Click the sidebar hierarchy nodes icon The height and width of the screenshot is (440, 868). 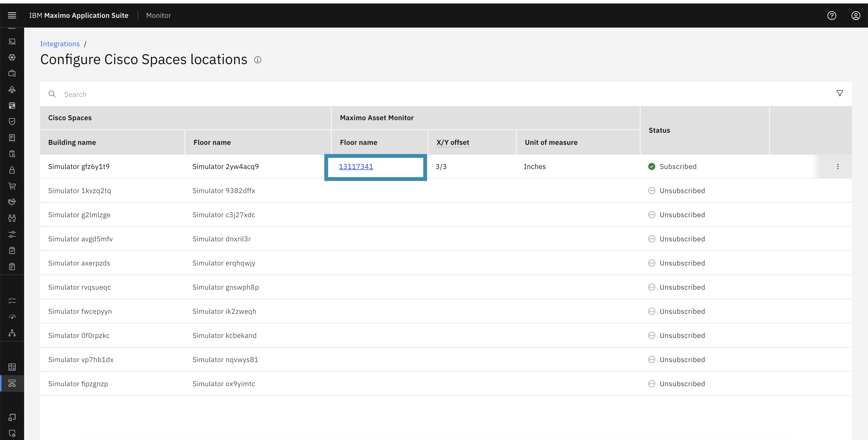(12, 333)
